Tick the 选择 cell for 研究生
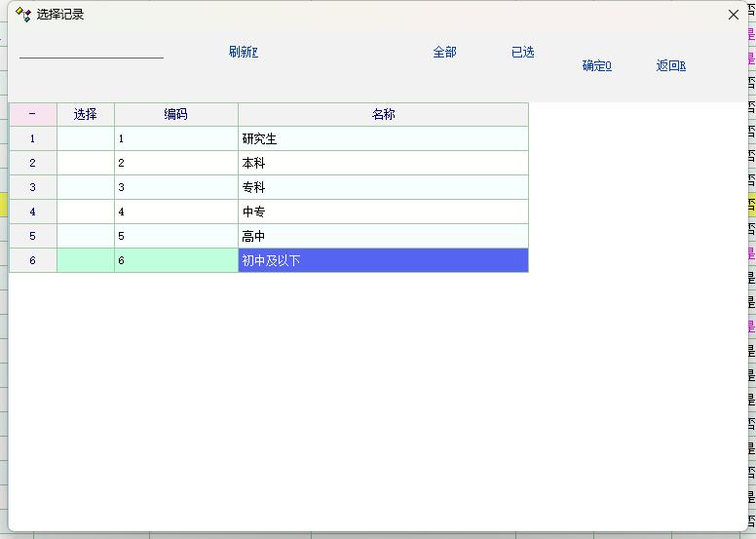This screenshot has width=756, height=539. [86, 139]
